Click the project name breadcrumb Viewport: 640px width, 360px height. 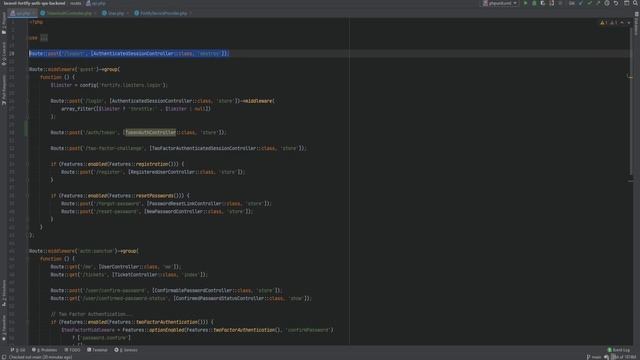pyautogui.click(x=34, y=3)
